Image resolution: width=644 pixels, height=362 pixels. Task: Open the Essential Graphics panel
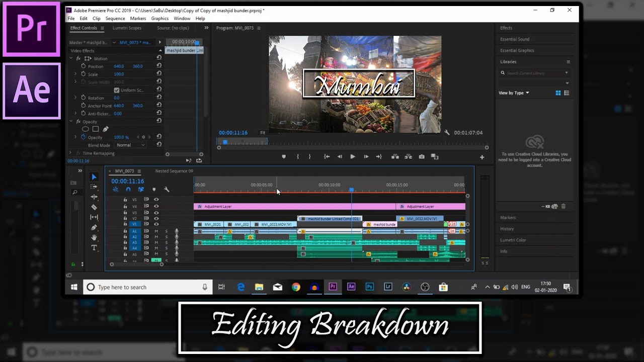(517, 50)
